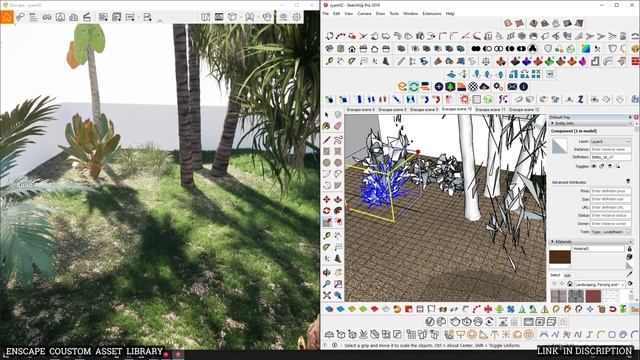Select the SketchUp Select arrow tool
Screen dimensions: 640x360
(x=327, y=115)
